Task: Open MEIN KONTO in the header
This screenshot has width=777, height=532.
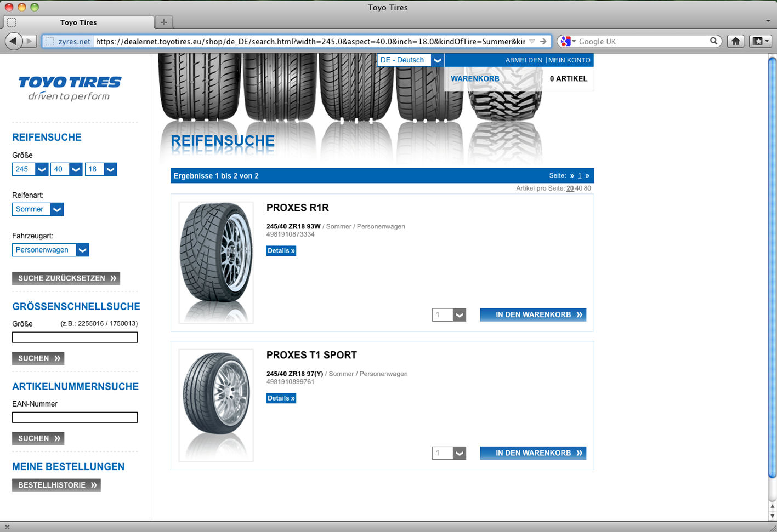Action: 569,60
